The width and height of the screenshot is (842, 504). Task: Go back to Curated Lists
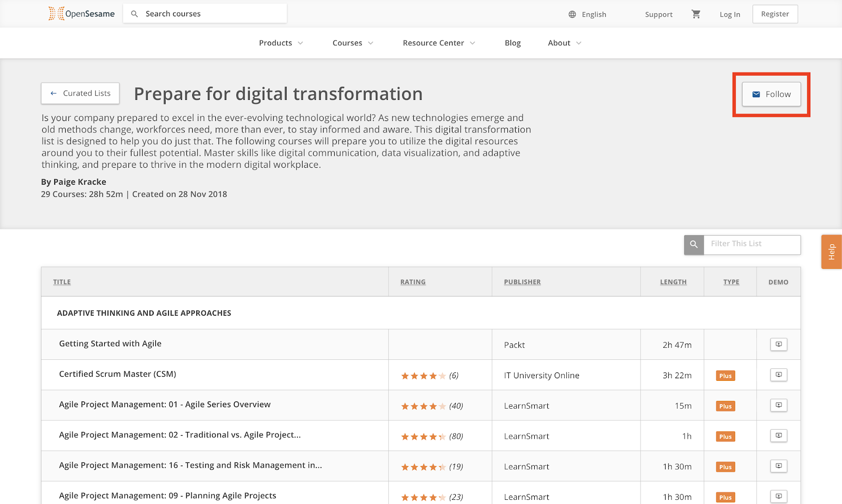[x=80, y=93]
